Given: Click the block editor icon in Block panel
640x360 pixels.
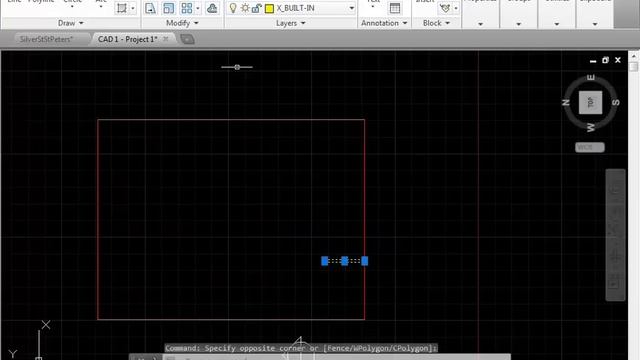Looking at the screenshot, I should coord(445,8).
